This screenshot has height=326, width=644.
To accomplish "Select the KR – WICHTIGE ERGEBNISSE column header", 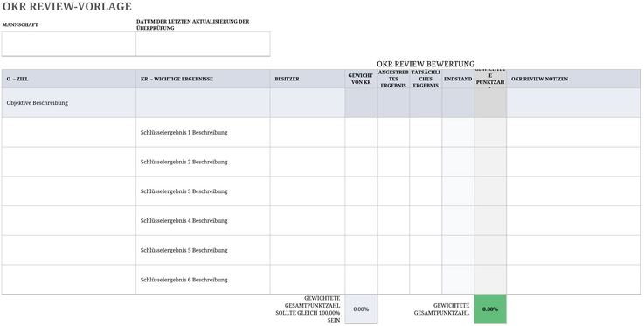I will pyautogui.click(x=203, y=79).
